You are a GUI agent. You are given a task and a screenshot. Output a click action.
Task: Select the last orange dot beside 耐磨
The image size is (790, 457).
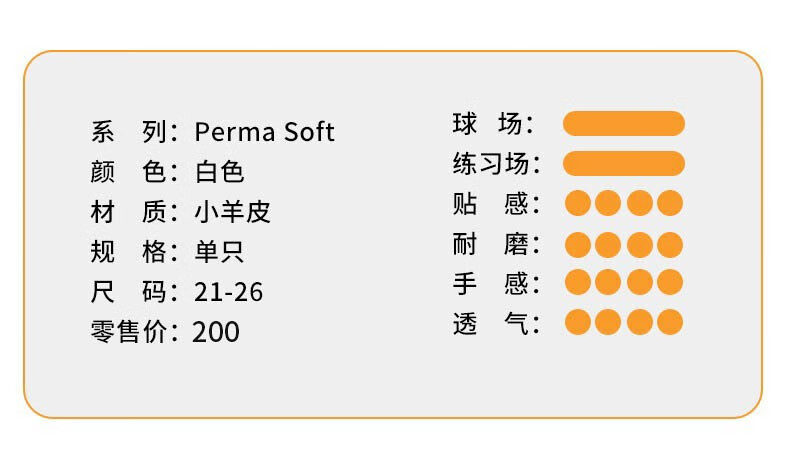pos(670,244)
